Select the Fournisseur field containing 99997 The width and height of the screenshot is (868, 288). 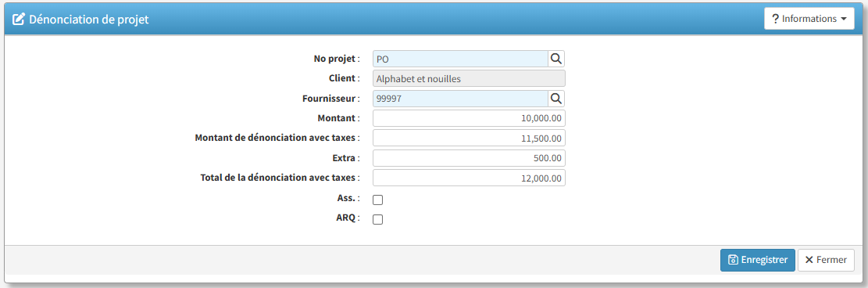pos(461,99)
